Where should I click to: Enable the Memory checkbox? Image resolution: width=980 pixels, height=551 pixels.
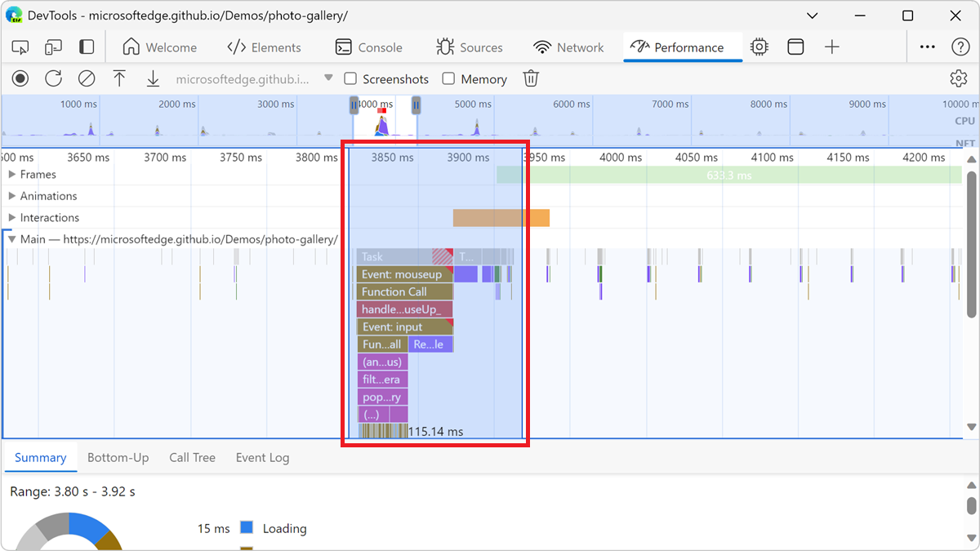click(x=448, y=78)
